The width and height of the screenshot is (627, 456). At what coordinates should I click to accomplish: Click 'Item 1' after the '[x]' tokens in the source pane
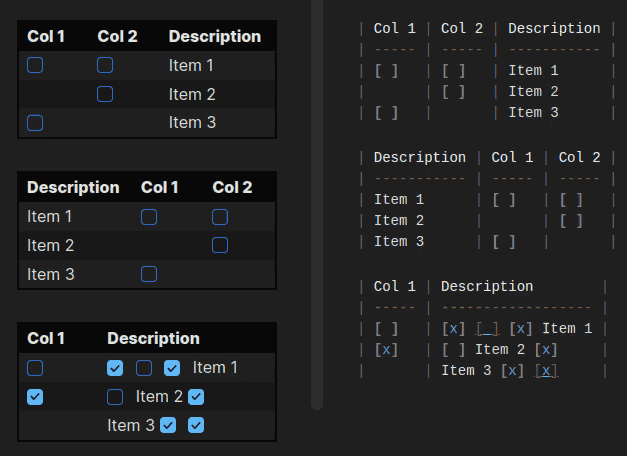point(567,329)
